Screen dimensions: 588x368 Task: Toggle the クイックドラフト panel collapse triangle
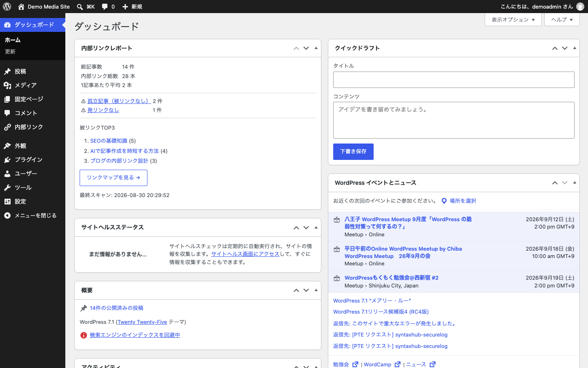point(575,48)
